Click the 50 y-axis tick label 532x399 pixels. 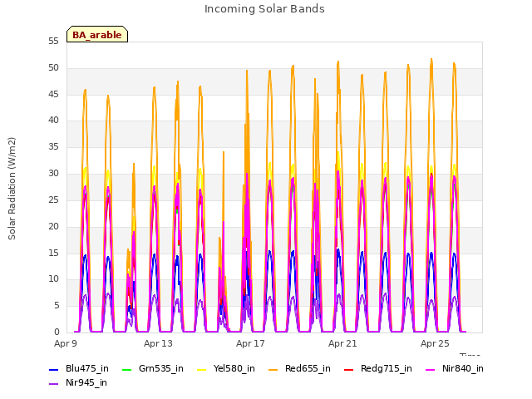point(53,68)
